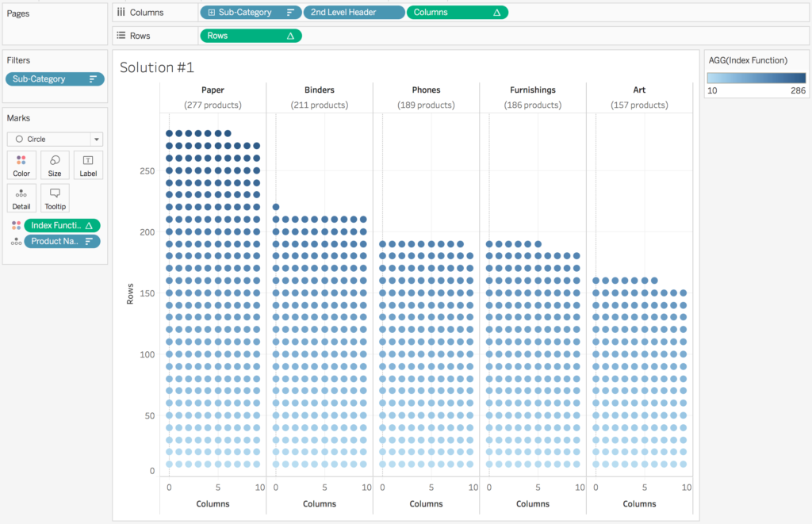Click the Art column header
The width and height of the screenshot is (812, 524).
pyautogui.click(x=639, y=90)
